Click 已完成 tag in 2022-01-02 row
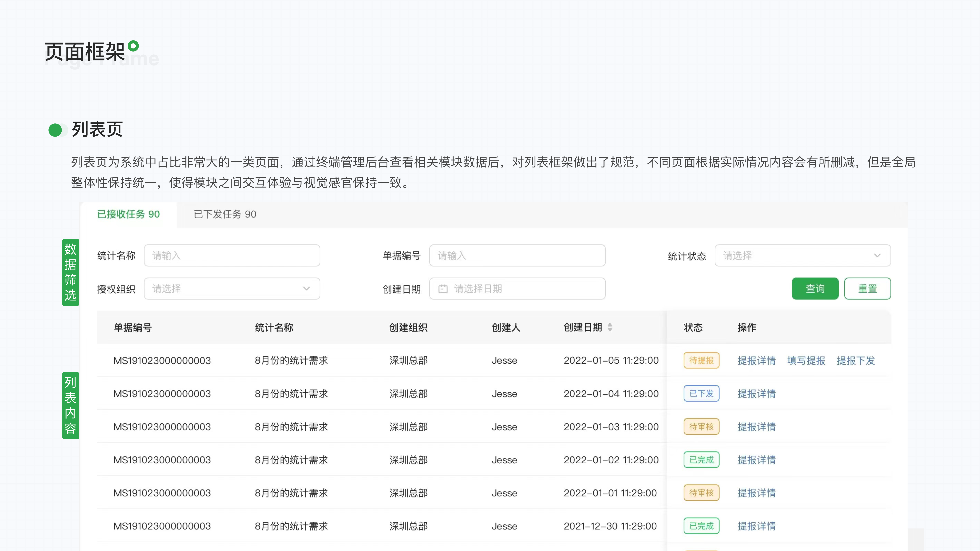 701,460
